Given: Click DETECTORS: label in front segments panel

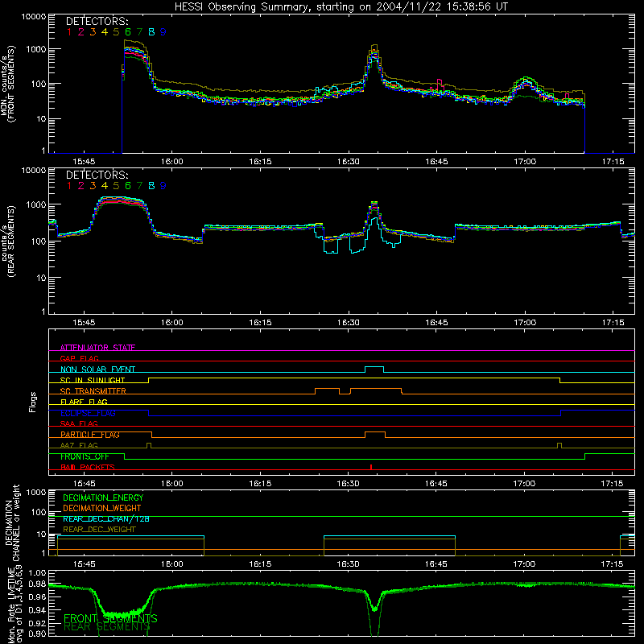Looking at the screenshot, I should tap(97, 21).
